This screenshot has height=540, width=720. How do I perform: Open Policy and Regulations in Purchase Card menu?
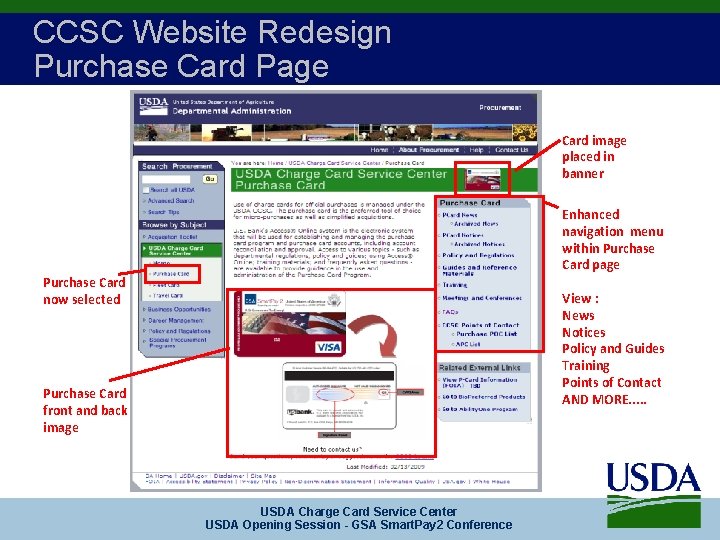click(x=478, y=255)
